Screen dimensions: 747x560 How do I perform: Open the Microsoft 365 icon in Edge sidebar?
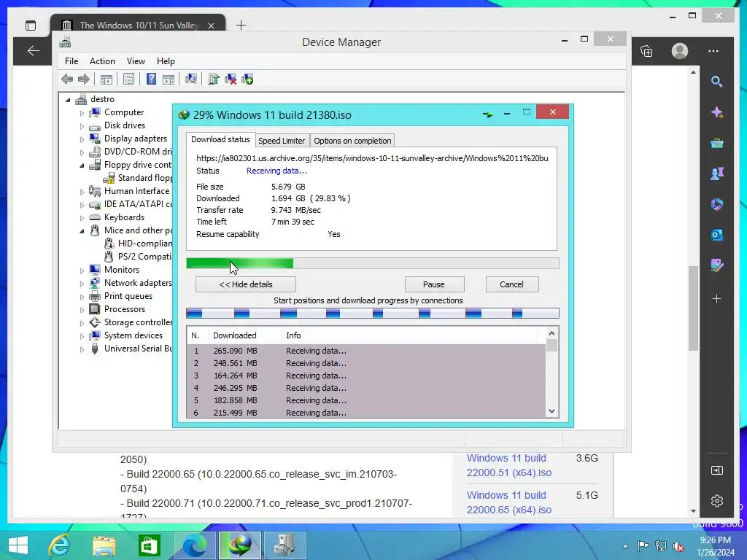tap(716, 204)
